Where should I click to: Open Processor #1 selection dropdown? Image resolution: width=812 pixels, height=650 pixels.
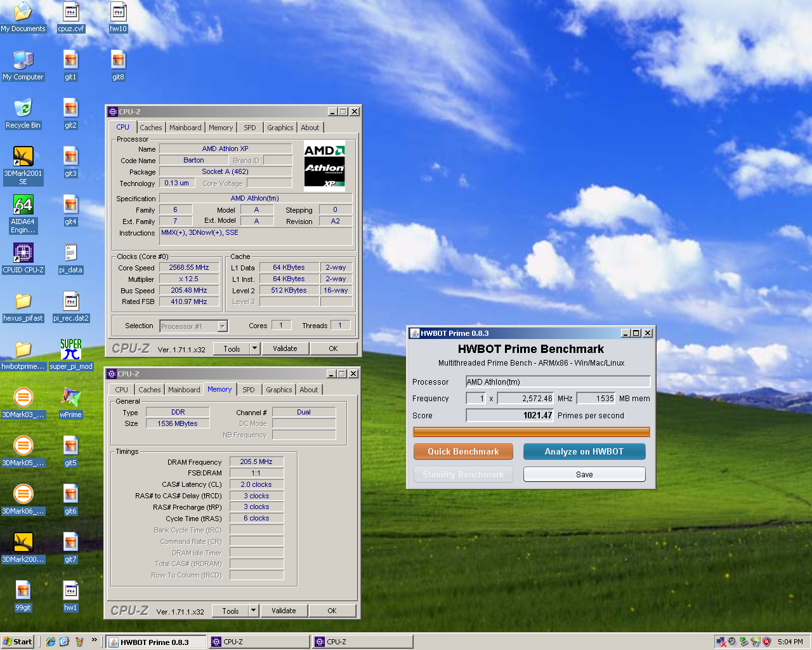click(193, 326)
